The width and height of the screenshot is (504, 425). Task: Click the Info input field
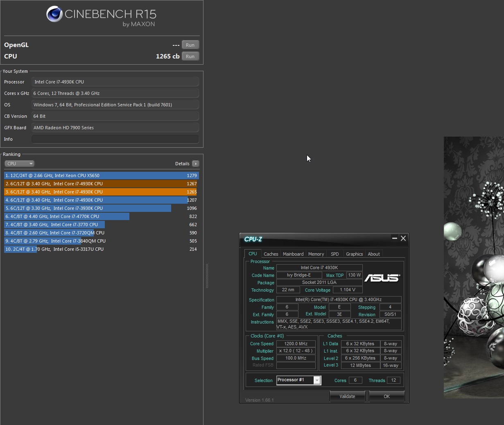pyautogui.click(x=115, y=139)
